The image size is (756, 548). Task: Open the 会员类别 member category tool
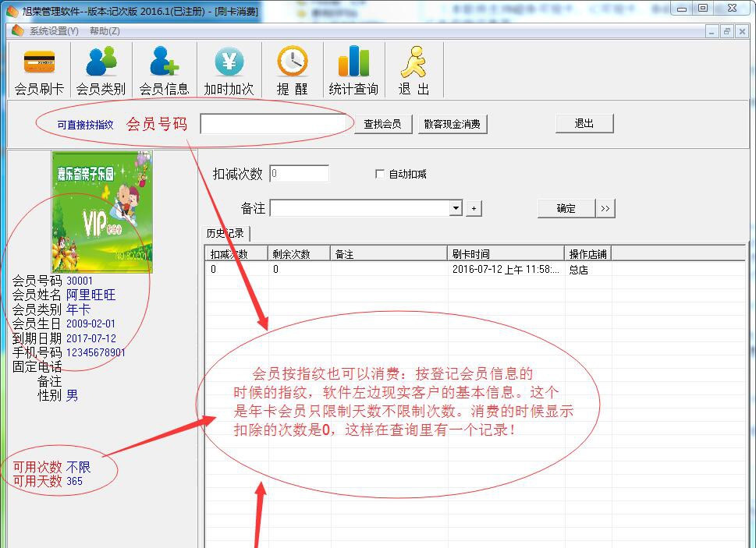[101, 69]
